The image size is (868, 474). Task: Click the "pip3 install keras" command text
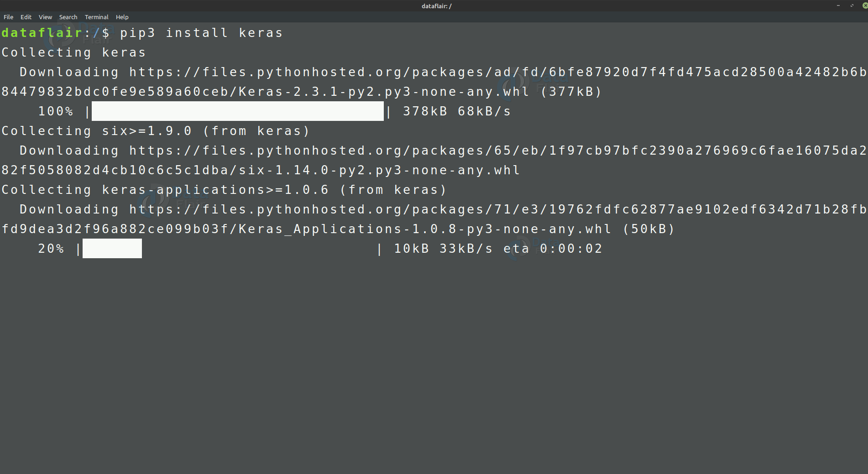201,33
